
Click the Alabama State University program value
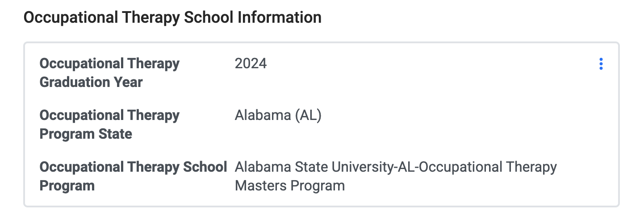pos(396,176)
